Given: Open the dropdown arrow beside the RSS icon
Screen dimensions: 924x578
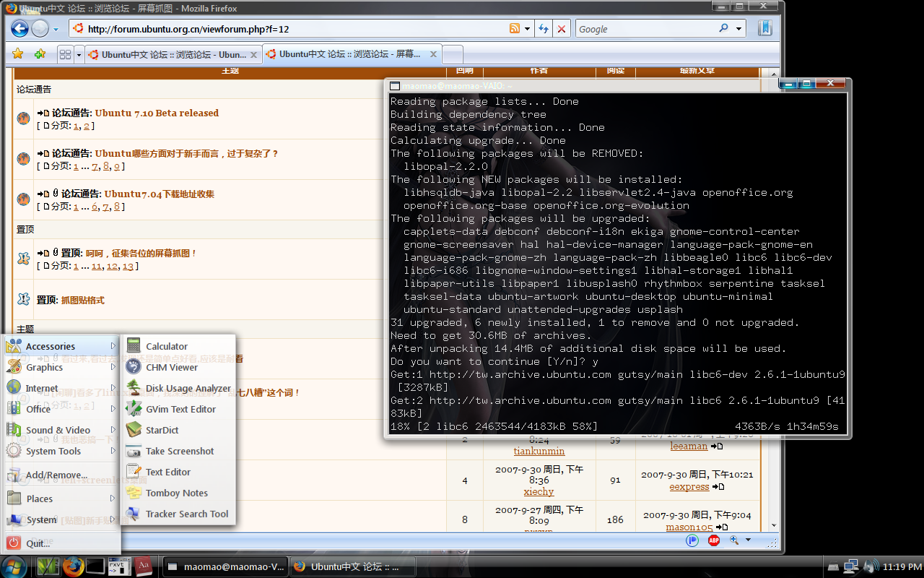Looking at the screenshot, I should click(x=527, y=29).
